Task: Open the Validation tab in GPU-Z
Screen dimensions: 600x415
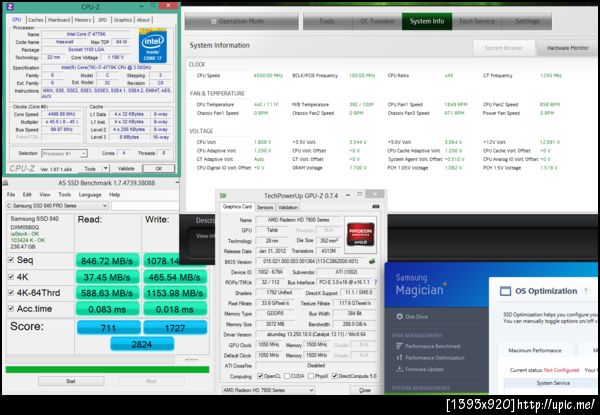Action: pos(288,207)
